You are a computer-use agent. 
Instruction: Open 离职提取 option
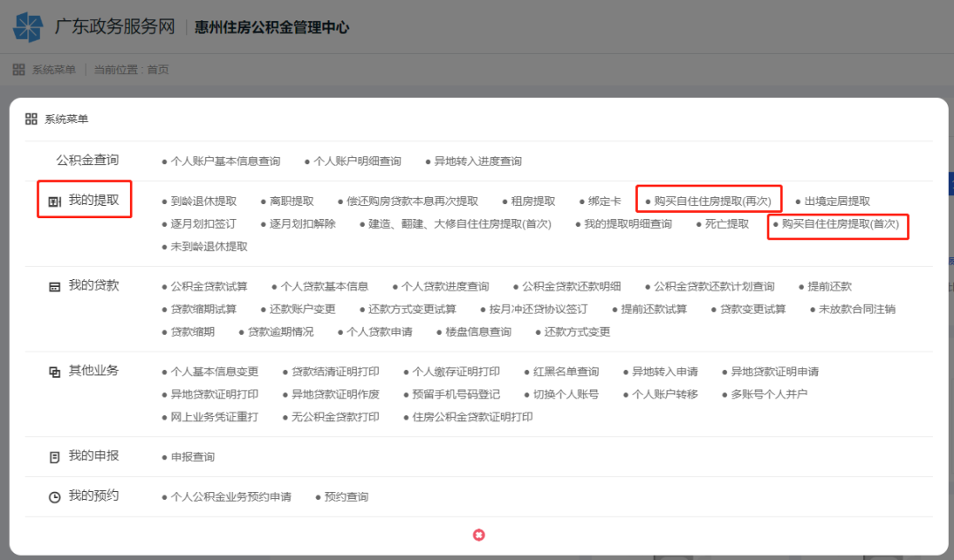(291, 201)
